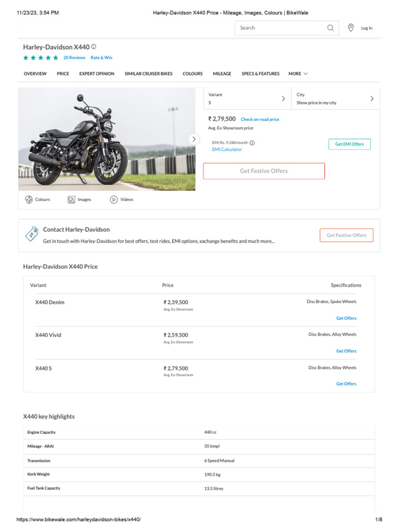The height and width of the screenshot is (532, 399).
Task: Switch to the EXPERT OPINION tab
Action: point(97,74)
